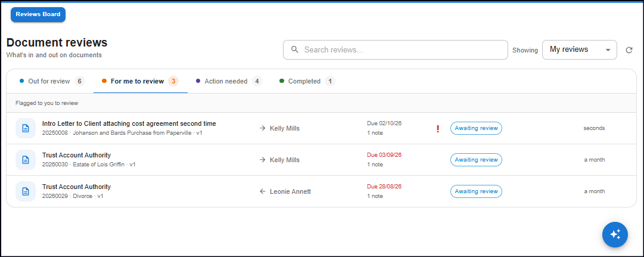Click right arrow icon on Intro Letter row

[x=263, y=128]
